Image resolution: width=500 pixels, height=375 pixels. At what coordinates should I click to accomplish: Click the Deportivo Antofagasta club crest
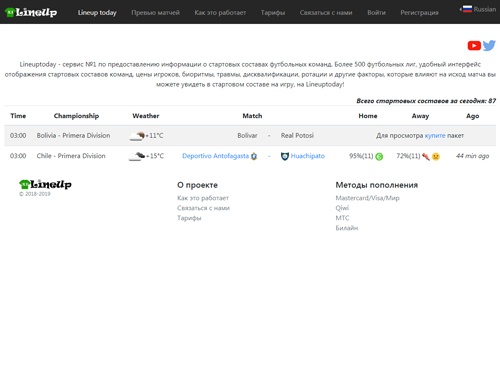[254, 156]
